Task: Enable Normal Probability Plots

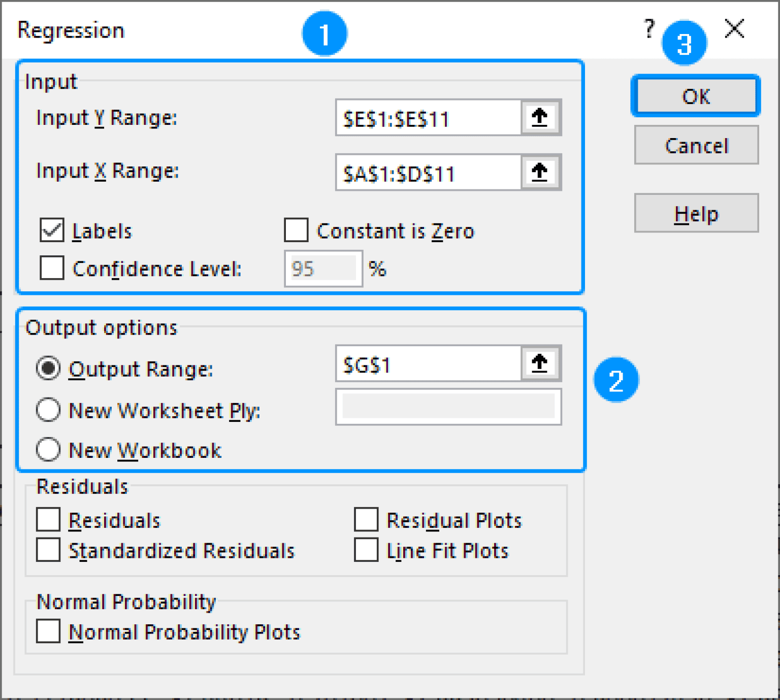Action: [x=48, y=631]
